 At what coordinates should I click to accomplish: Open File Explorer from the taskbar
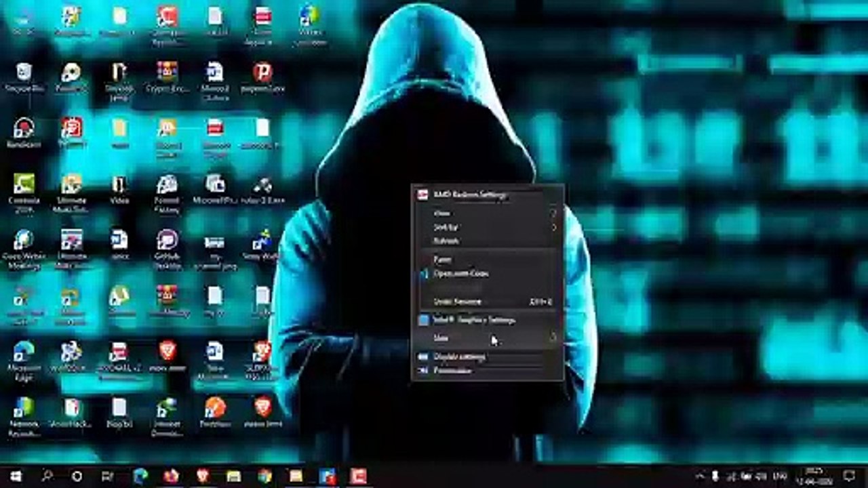click(233, 476)
